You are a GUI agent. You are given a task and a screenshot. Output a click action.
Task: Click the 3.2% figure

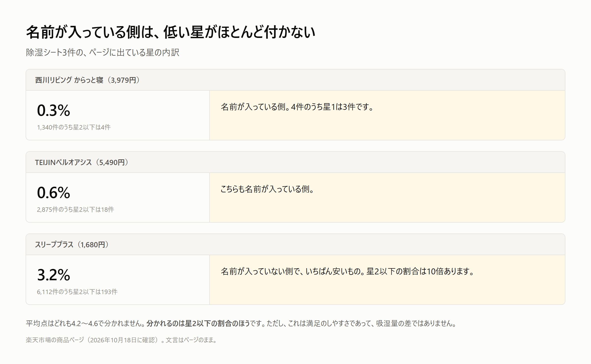pos(53,275)
